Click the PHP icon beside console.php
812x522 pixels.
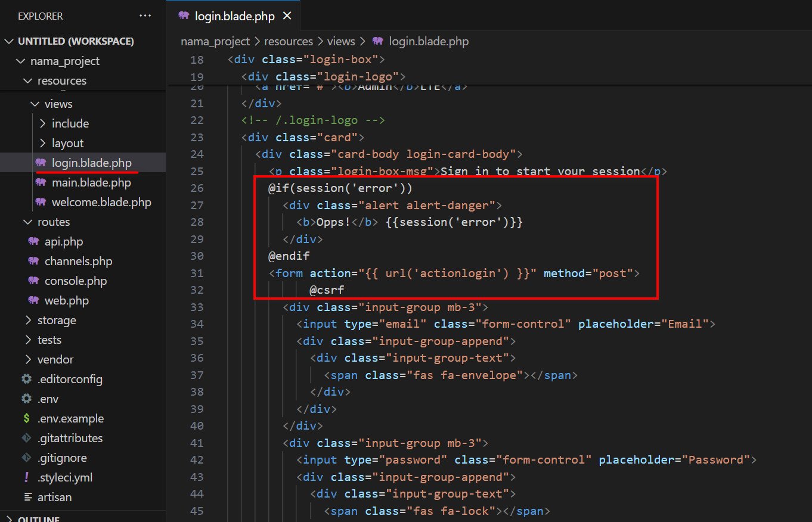pyautogui.click(x=33, y=281)
